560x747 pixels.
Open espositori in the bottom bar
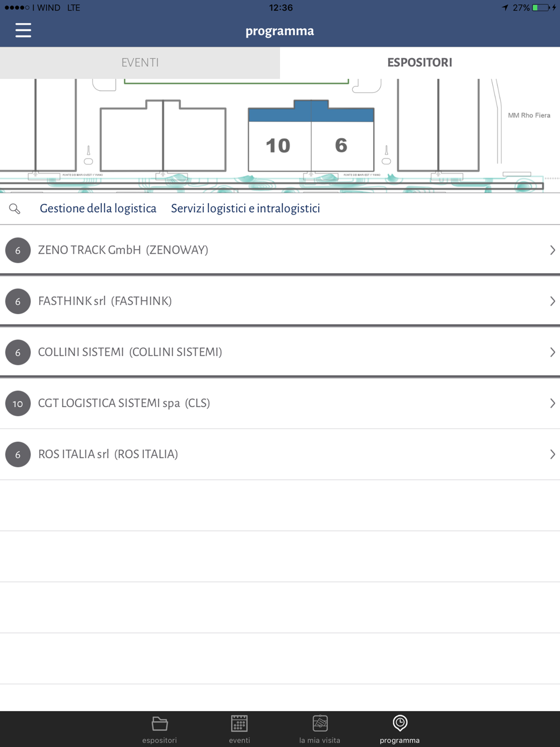coord(160,729)
